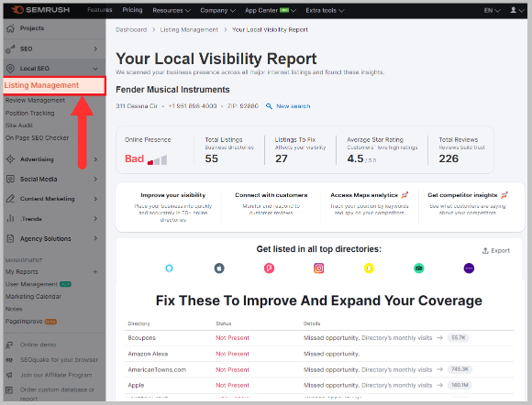Open the Features menu item
The image size is (532, 405).
pyautogui.click(x=99, y=10)
